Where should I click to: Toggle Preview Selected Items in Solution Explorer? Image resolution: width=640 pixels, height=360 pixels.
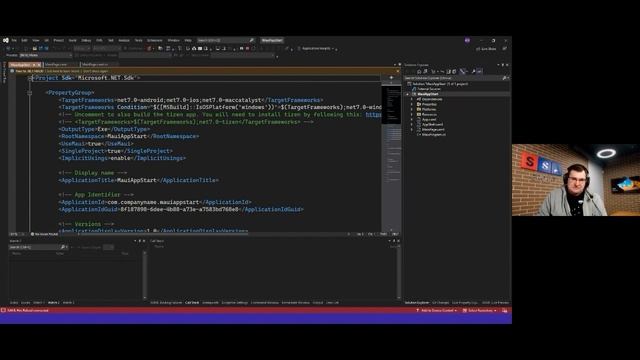pos(480,71)
